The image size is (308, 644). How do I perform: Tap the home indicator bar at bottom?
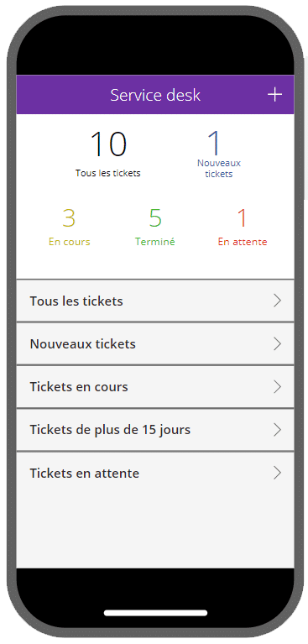click(155, 613)
